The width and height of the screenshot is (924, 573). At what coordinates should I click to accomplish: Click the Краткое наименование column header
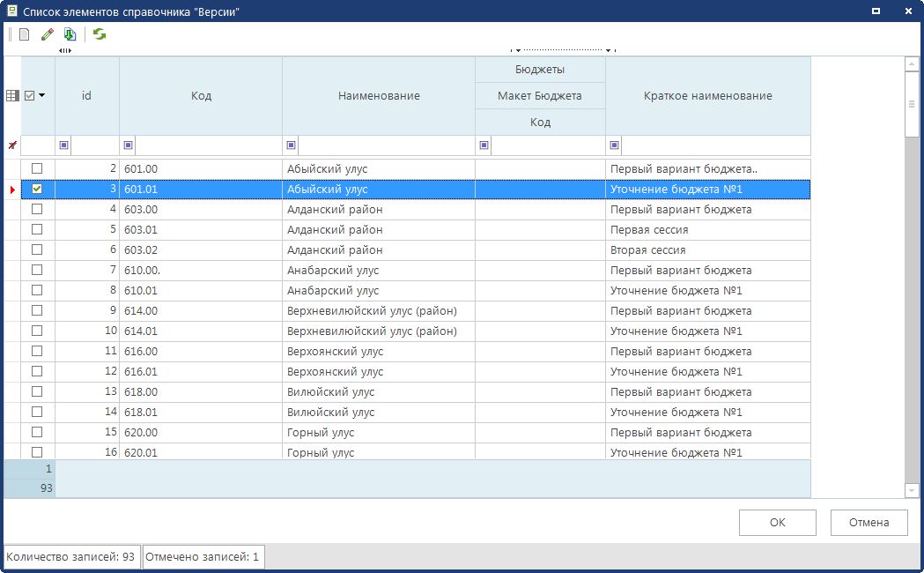coord(707,96)
